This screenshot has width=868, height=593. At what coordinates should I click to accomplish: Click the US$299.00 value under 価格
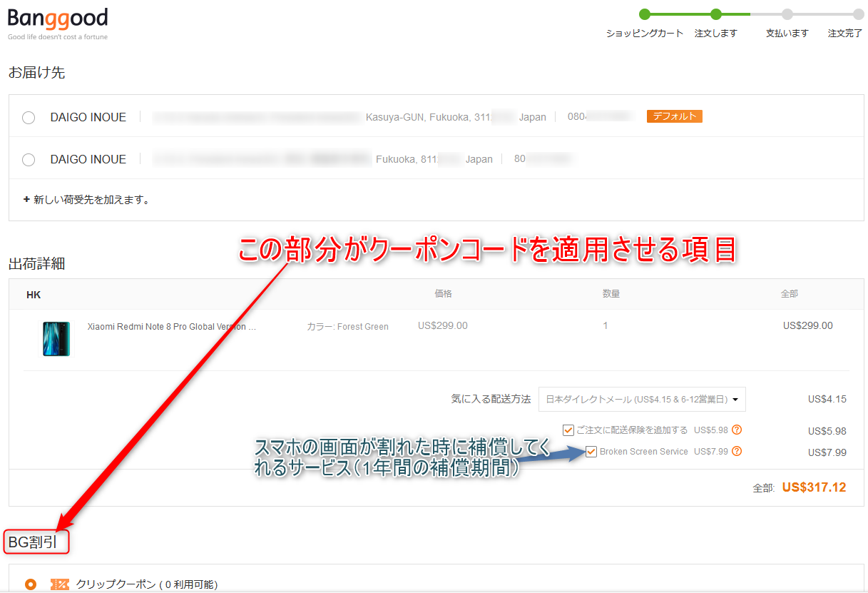443,326
